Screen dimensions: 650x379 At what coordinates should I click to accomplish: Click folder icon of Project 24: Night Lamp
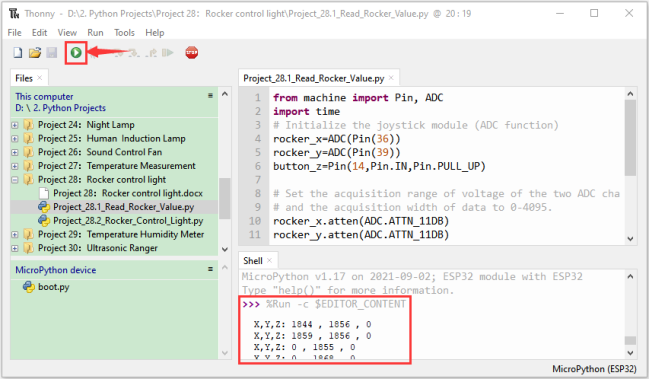coord(28,124)
